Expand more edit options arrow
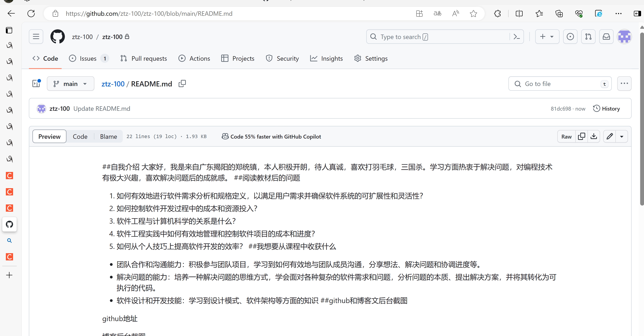Image resolution: width=644 pixels, height=336 pixels. pos(622,137)
